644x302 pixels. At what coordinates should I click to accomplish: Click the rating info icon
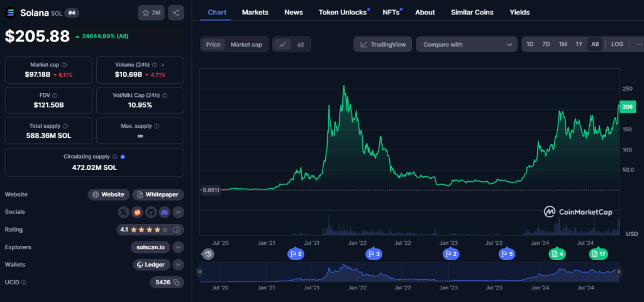click(x=177, y=230)
